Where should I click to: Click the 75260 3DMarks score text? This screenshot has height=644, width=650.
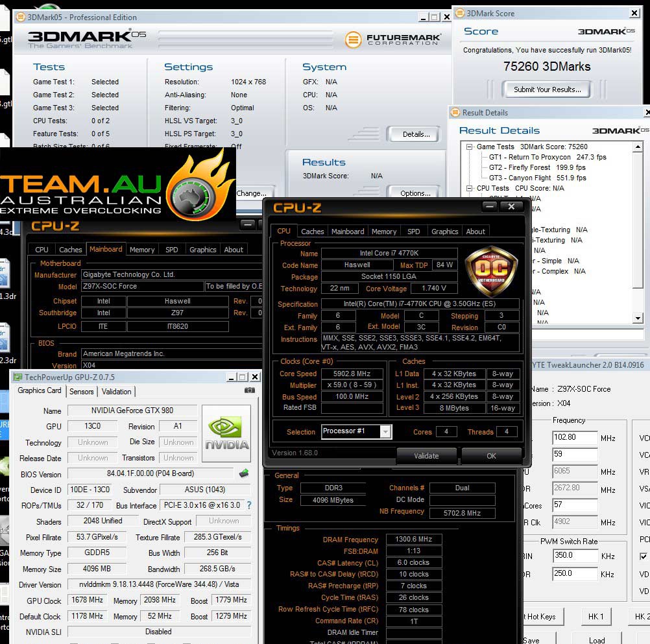click(x=547, y=66)
